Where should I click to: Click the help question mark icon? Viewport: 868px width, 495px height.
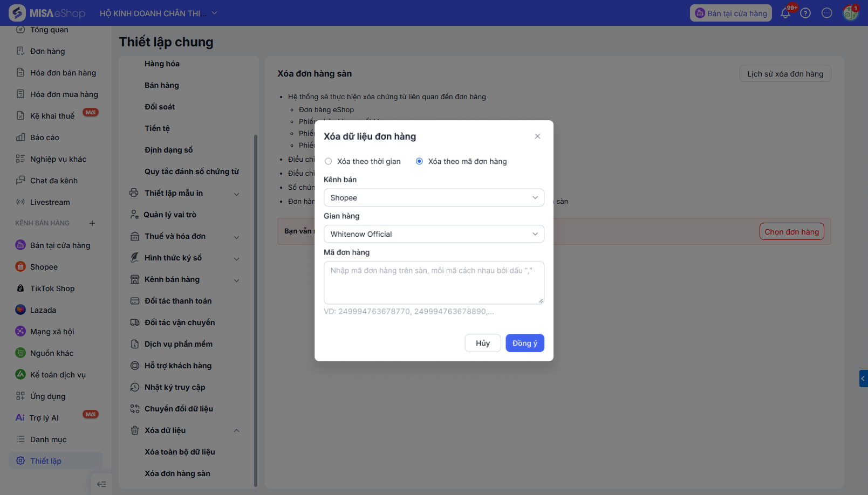805,13
